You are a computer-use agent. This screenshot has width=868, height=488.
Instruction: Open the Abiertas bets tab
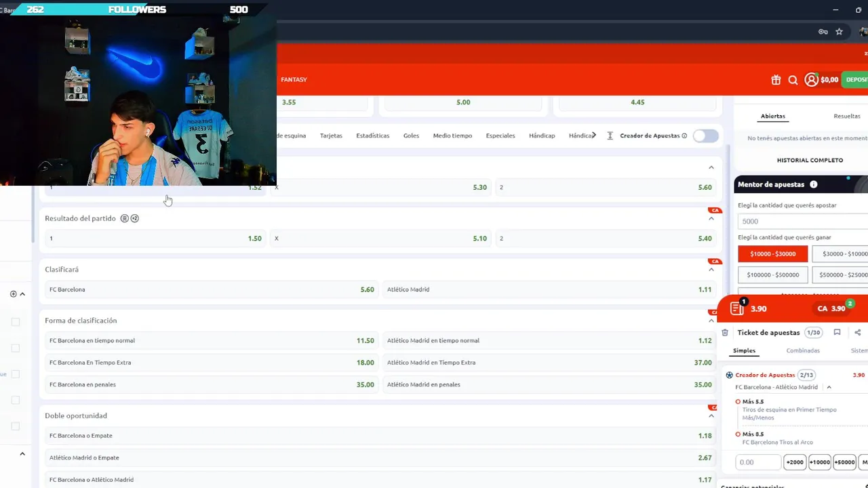point(773,116)
